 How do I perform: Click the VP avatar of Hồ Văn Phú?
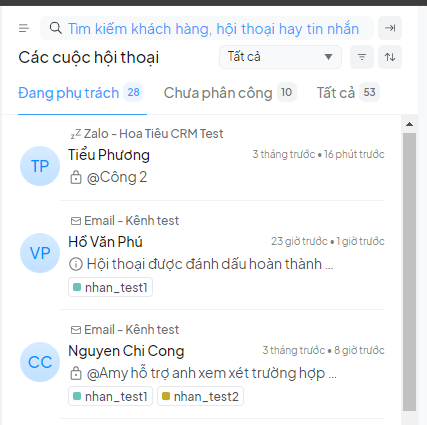pos(40,253)
